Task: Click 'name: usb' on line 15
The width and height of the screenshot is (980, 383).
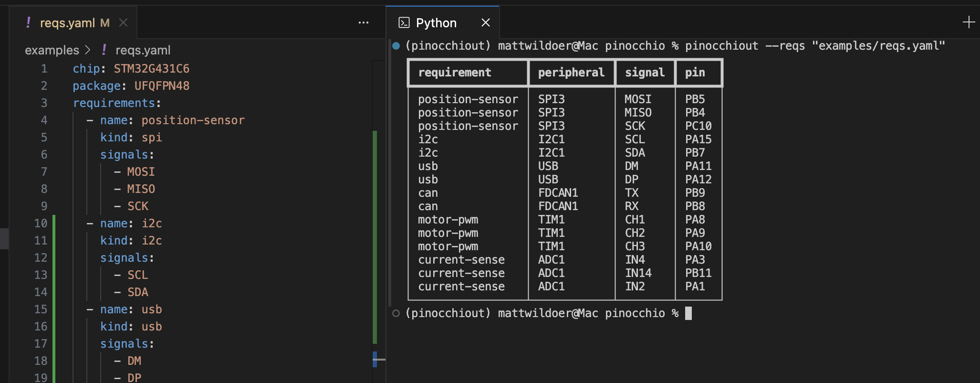Action: [131, 309]
